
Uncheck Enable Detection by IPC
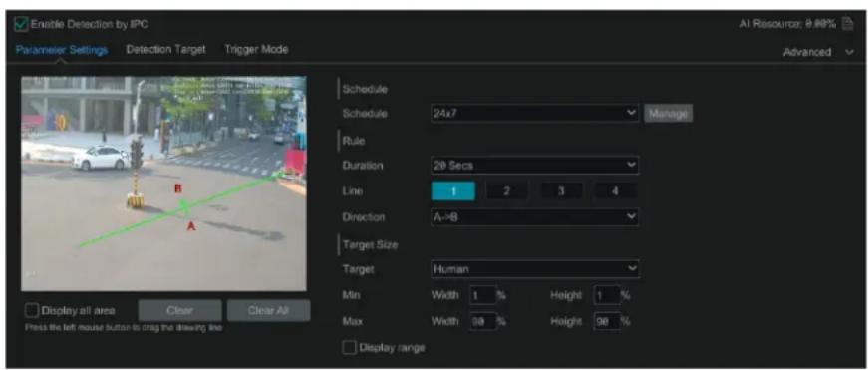click(21, 24)
